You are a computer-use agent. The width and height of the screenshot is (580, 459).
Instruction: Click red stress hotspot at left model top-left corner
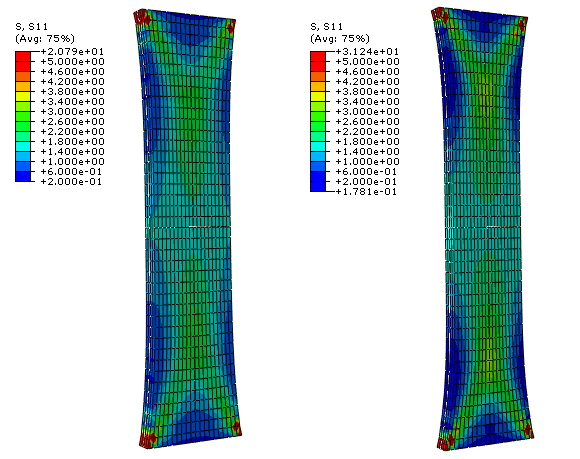(x=141, y=18)
